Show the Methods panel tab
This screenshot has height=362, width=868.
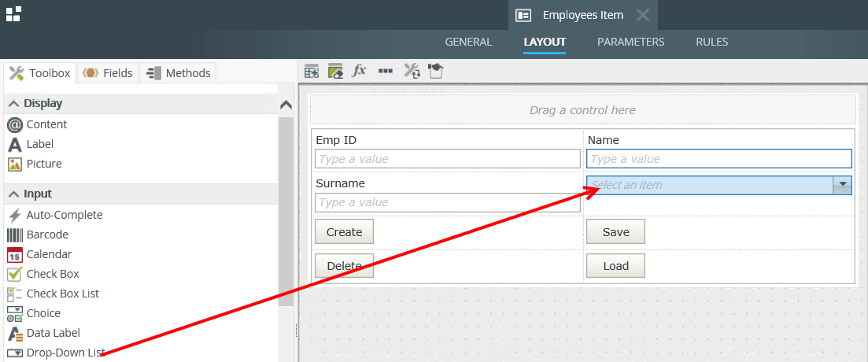click(x=179, y=73)
